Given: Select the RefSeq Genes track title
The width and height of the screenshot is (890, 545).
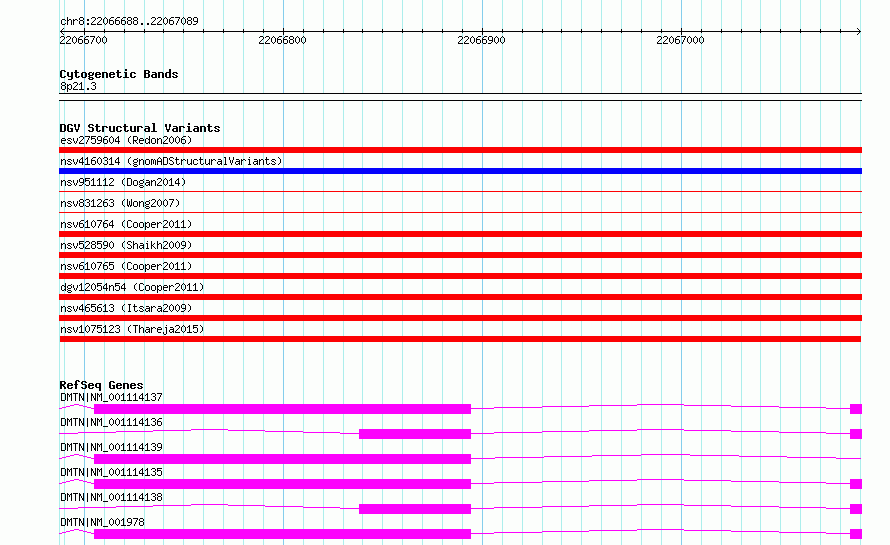Looking at the screenshot, I should (101, 385).
